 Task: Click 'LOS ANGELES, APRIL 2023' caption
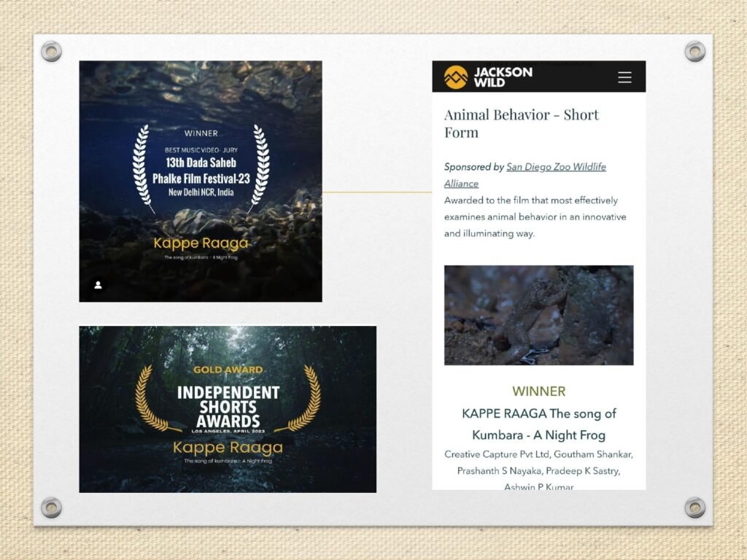[228, 431]
